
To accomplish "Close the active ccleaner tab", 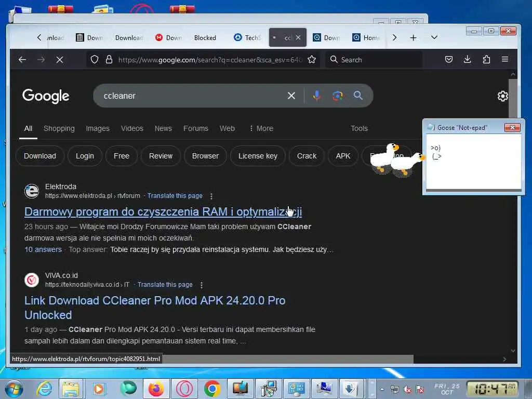I will tap(298, 37).
